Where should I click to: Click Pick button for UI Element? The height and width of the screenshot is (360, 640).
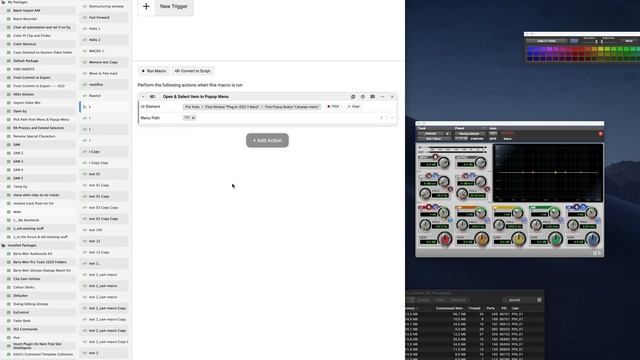pos(333,107)
